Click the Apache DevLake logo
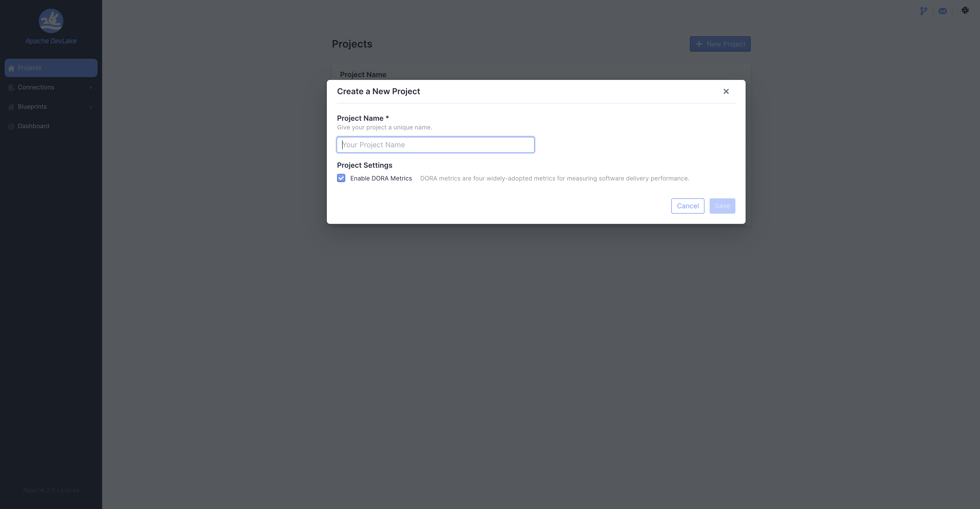The width and height of the screenshot is (980, 509). click(51, 21)
